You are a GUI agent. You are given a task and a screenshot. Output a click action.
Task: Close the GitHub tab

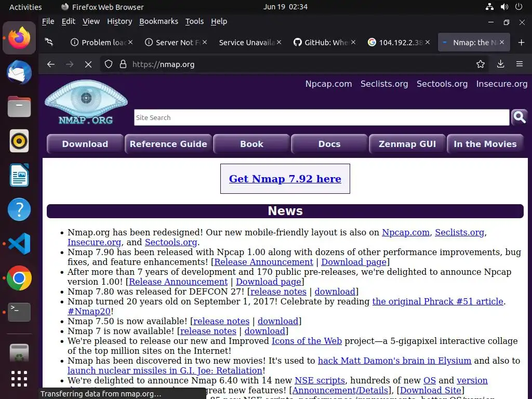coord(353,42)
